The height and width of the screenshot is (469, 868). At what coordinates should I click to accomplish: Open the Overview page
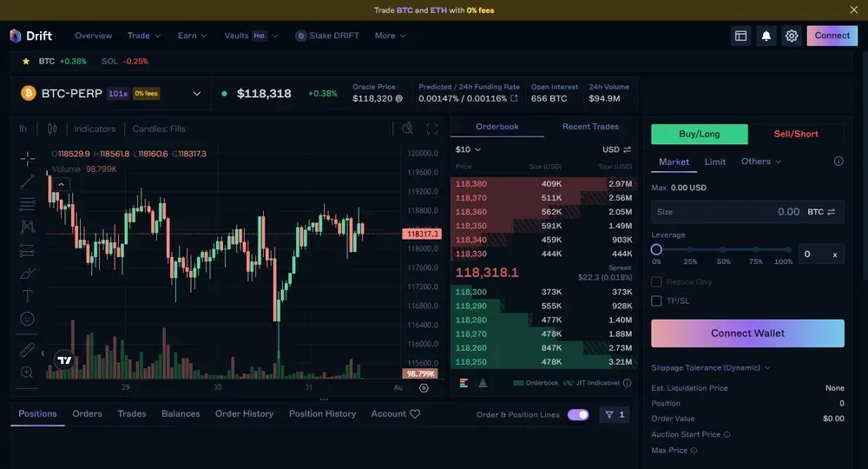93,36
